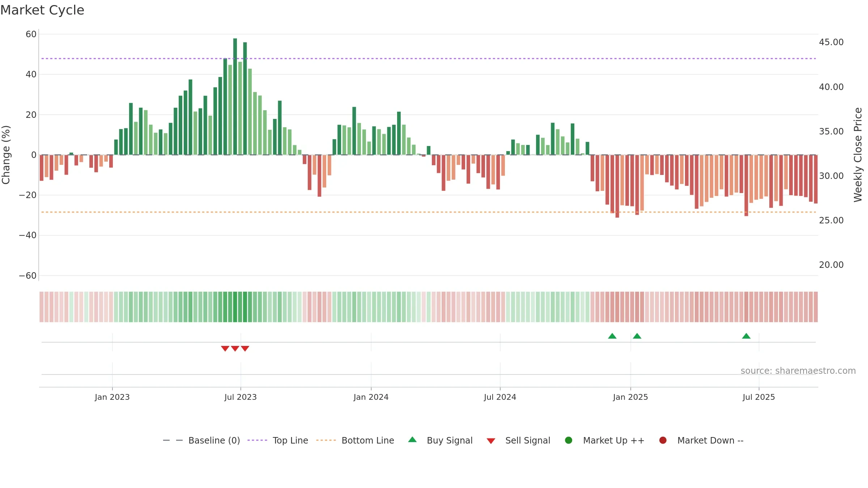The image size is (868, 488).
Task: Click the 25.00 price tick on right axis
Action: pos(831,221)
